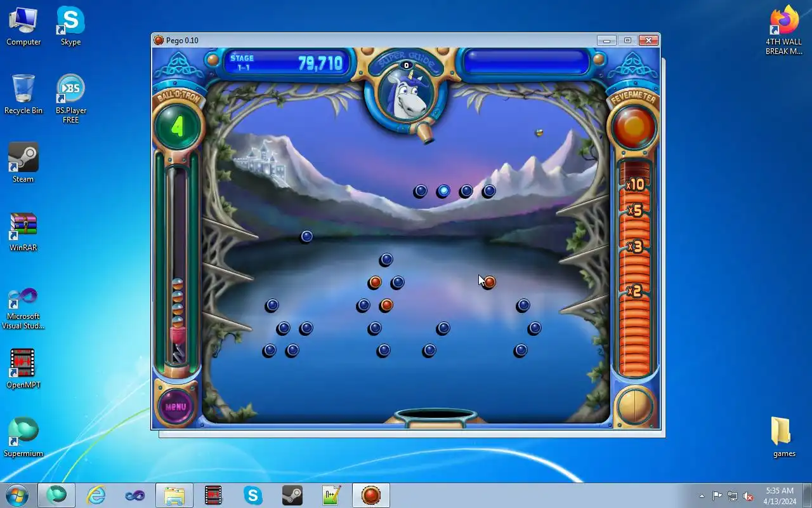
Task: Click the Super Guide counter above the unicorn
Action: [406, 65]
